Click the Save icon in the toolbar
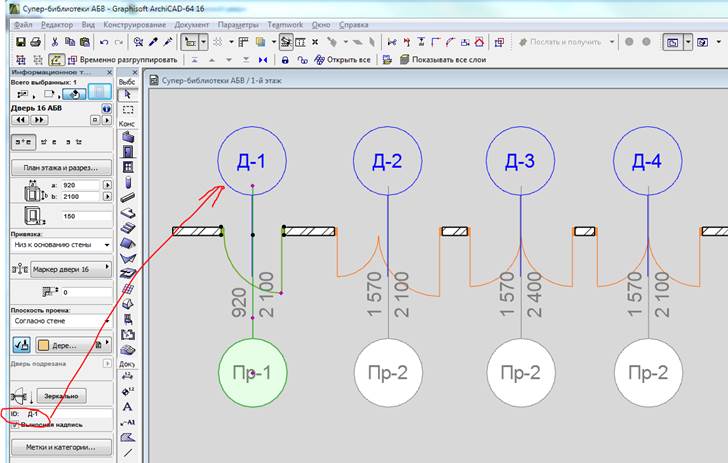This screenshot has height=463, width=728. 19,43
